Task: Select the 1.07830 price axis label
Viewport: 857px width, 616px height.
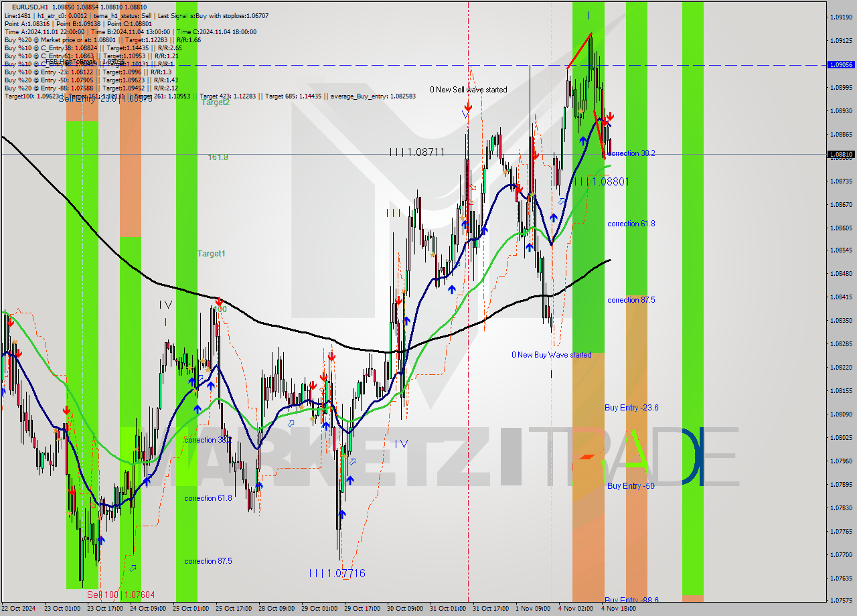Action: point(841,508)
